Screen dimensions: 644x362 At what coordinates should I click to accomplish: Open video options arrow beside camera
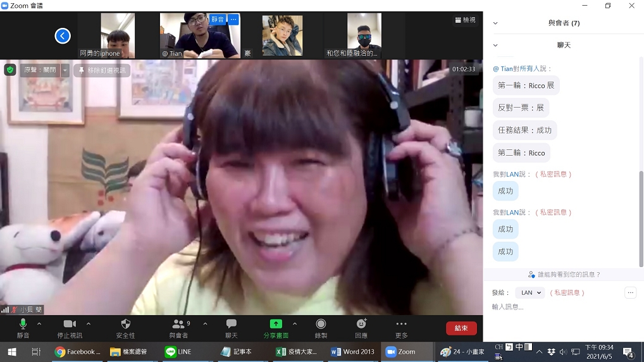(89, 324)
